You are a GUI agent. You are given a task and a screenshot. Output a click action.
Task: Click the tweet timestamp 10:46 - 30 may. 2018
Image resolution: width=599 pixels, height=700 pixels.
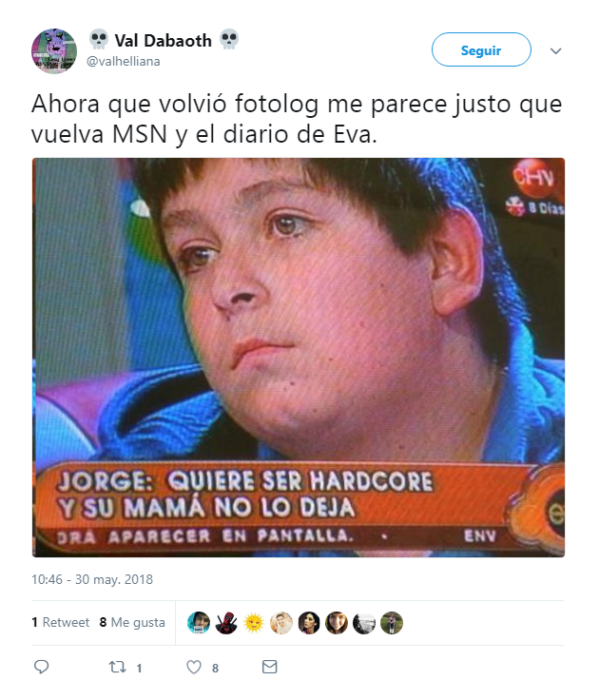pyautogui.click(x=92, y=579)
